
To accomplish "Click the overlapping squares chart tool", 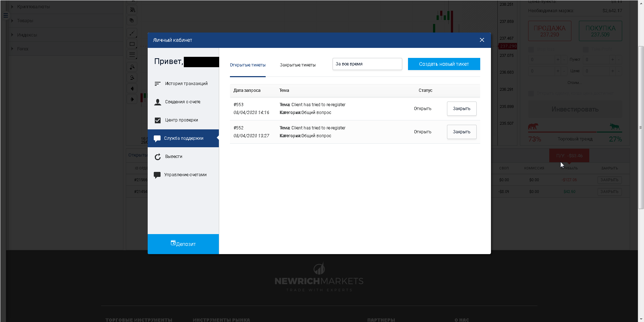I will click(x=132, y=21).
